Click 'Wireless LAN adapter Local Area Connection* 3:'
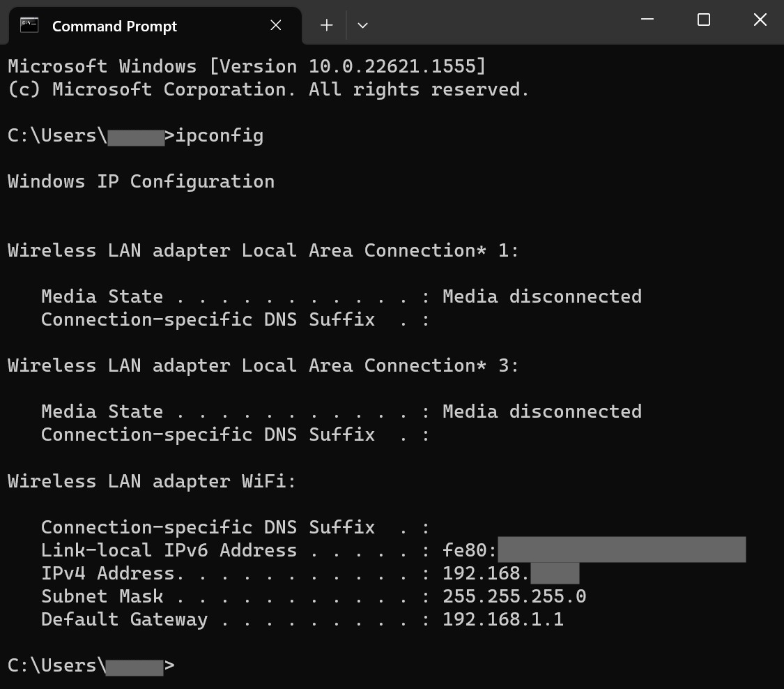784x689 pixels. 263,365
